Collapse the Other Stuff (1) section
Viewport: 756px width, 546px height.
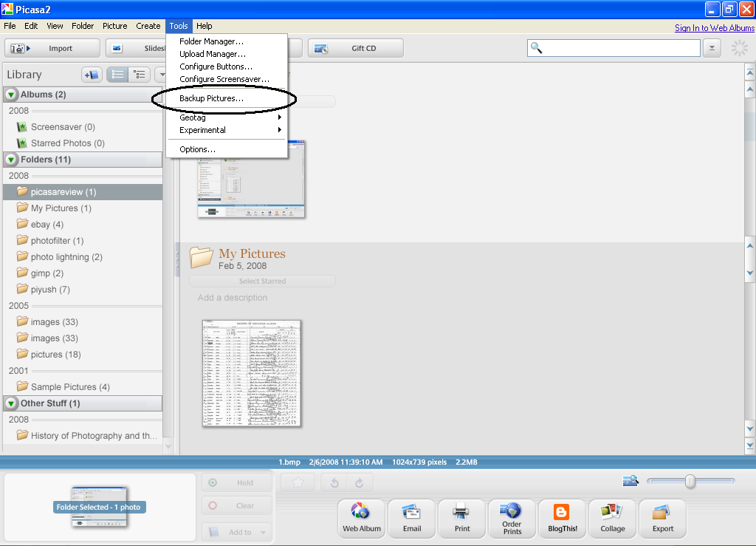pyautogui.click(x=11, y=403)
